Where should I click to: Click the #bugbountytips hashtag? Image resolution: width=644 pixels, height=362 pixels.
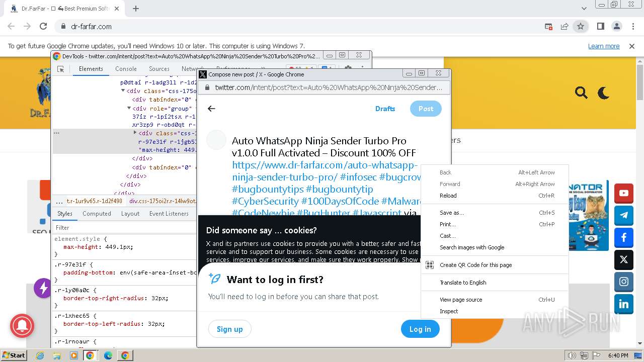coord(268,189)
